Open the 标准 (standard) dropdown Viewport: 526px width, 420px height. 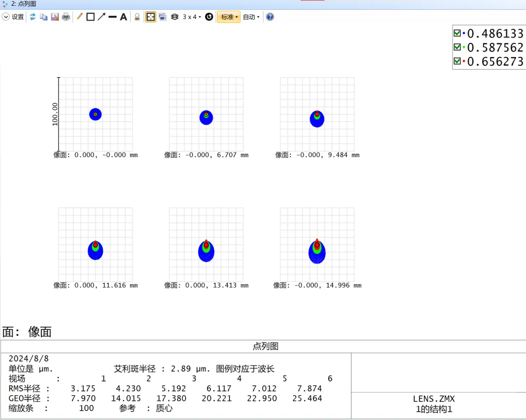pos(229,17)
